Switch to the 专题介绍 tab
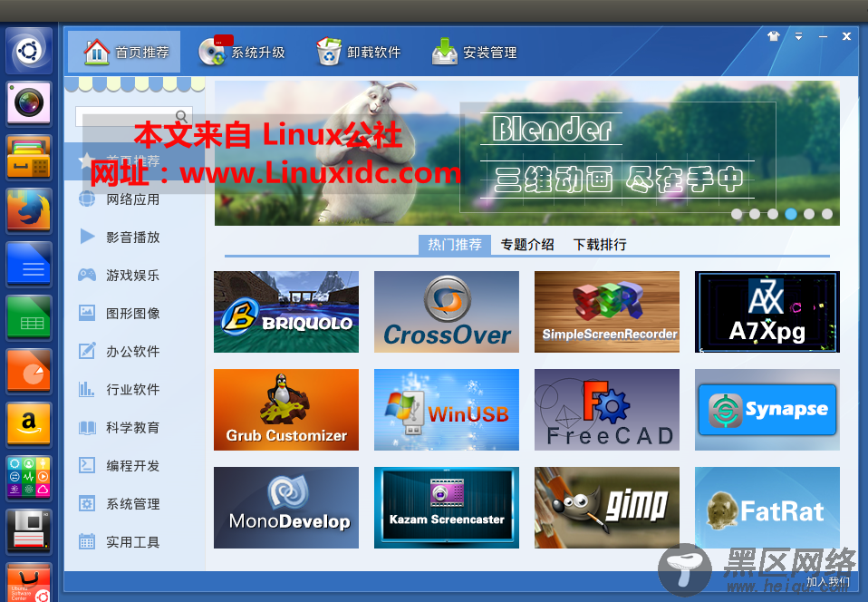This screenshot has height=602, width=868. [527, 244]
